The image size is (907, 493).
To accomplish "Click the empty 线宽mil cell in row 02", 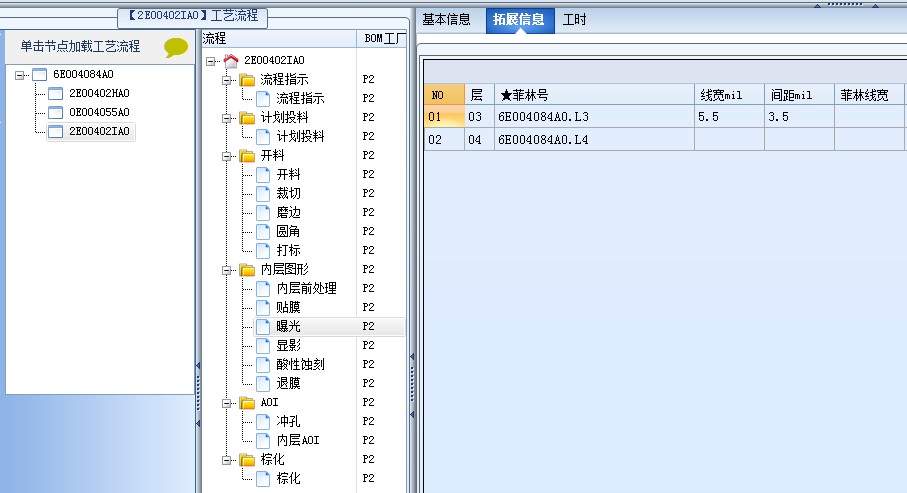I will click(x=729, y=140).
